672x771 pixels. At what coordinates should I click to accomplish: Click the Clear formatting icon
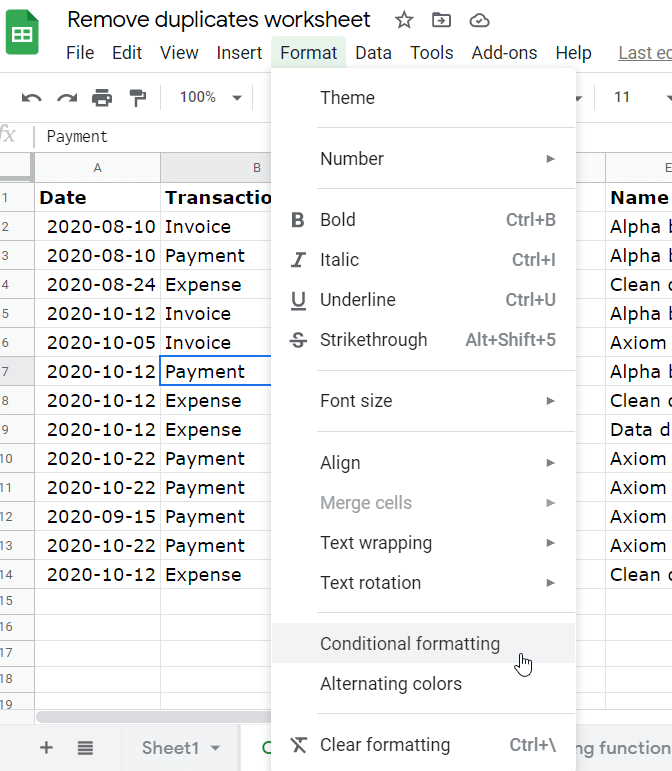(298, 745)
